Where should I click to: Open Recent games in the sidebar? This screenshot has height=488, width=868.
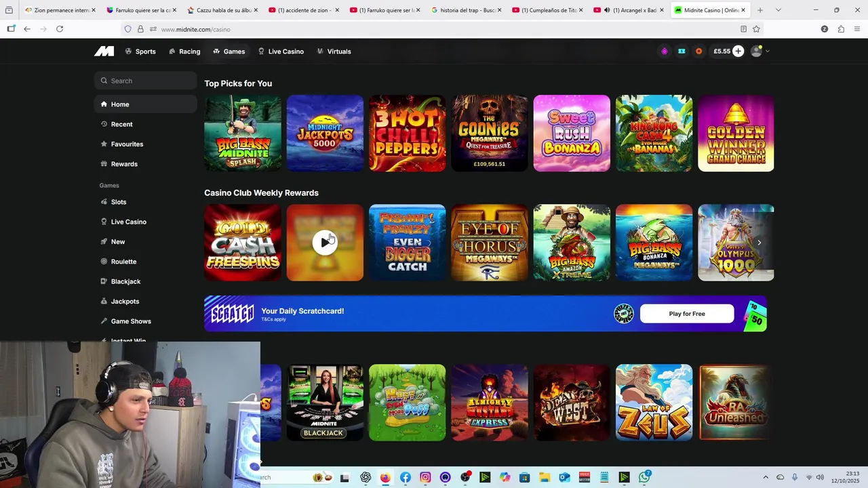(x=145, y=124)
